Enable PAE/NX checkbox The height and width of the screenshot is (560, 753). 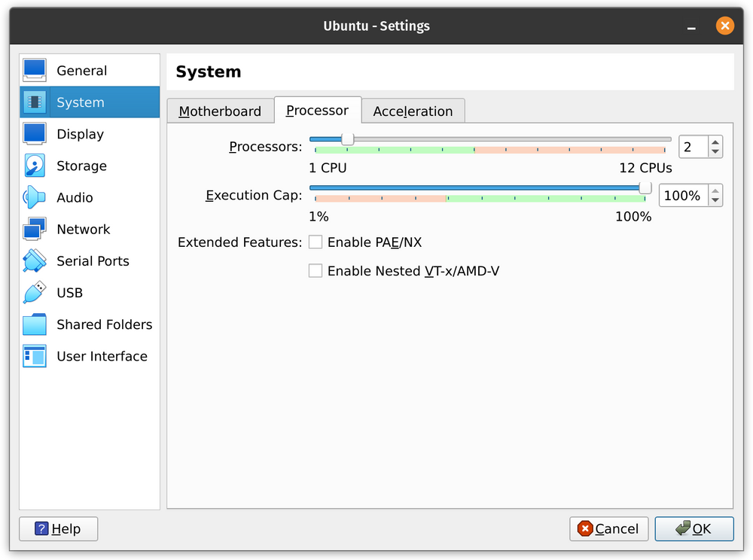(316, 242)
